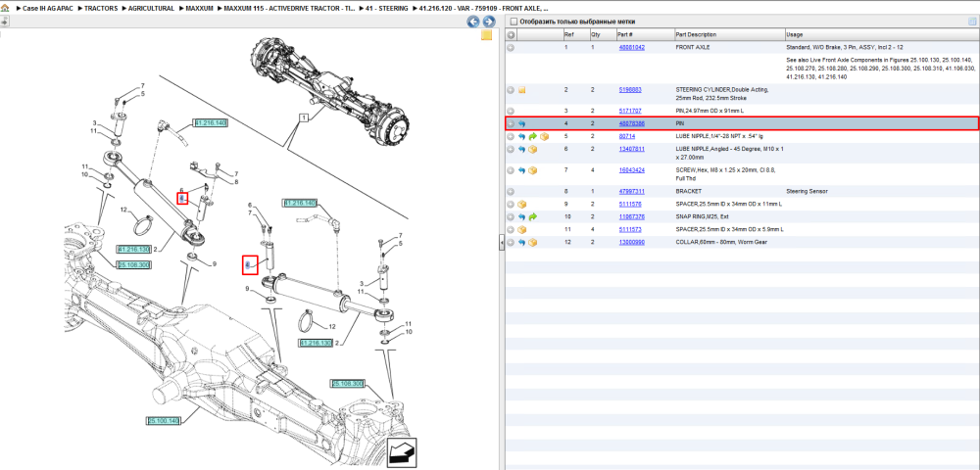The width and height of the screenshot is (980, 470).
Task: Go to the previous figure with the back arrow
Action: coord(473,22)
